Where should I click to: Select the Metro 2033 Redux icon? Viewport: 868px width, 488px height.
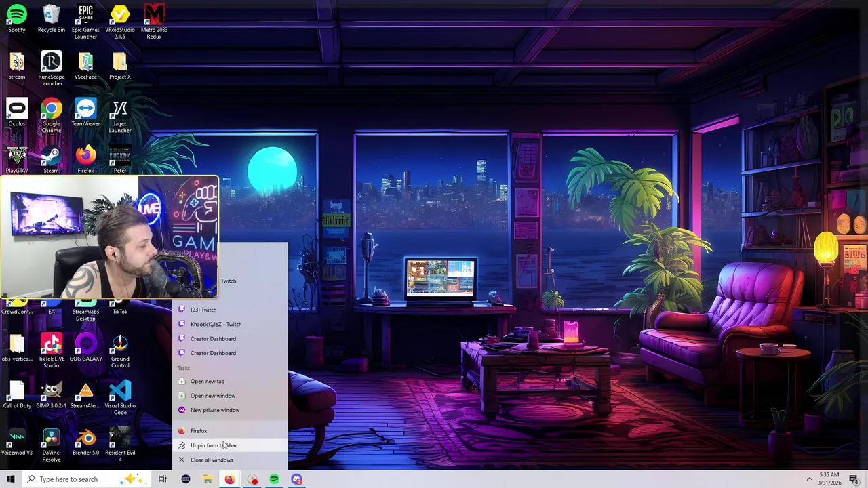coord(154,22)
